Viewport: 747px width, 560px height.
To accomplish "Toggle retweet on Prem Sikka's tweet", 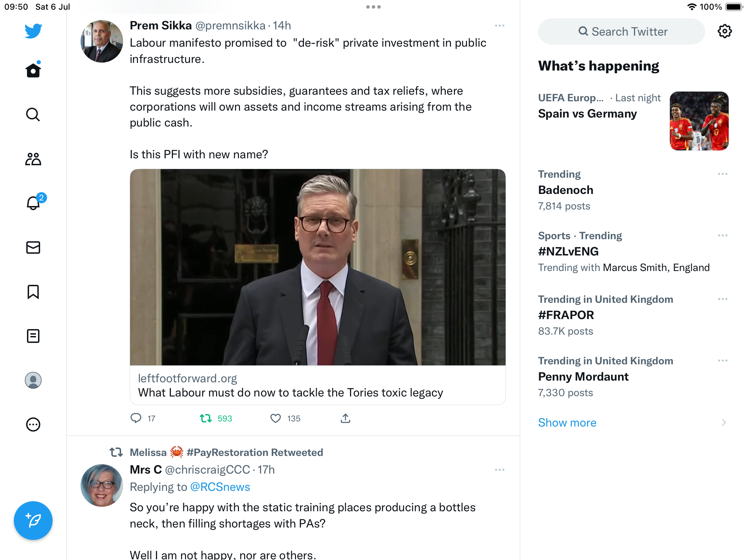I will click(206, 419).
